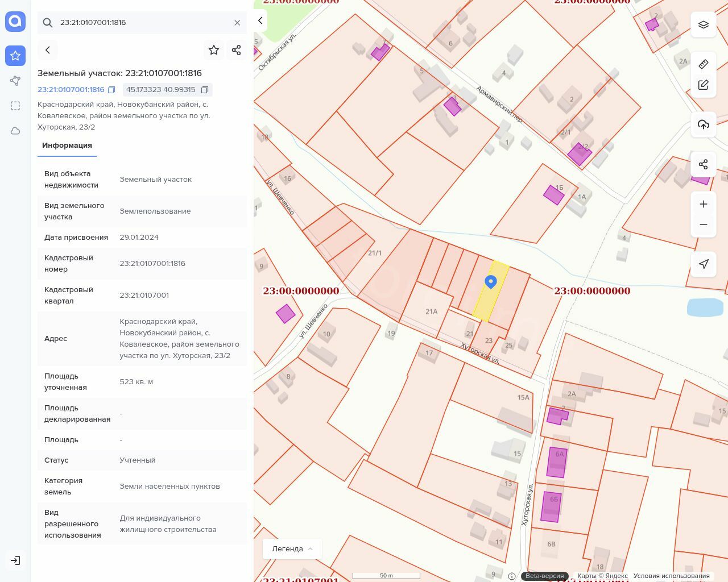
Task: Zoom in on the map
Action: pyautogui.click(x=704, y=204)
